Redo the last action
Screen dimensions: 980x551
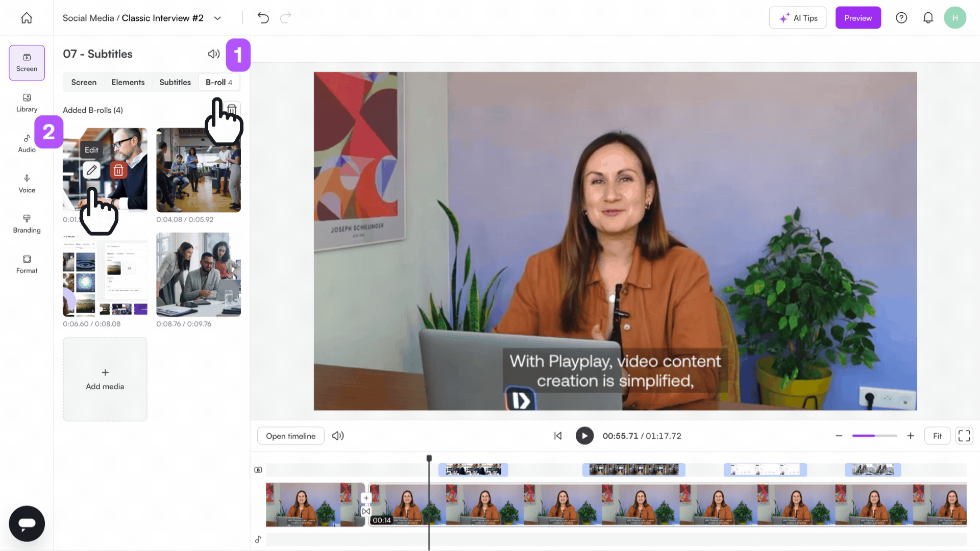(286, 18)
